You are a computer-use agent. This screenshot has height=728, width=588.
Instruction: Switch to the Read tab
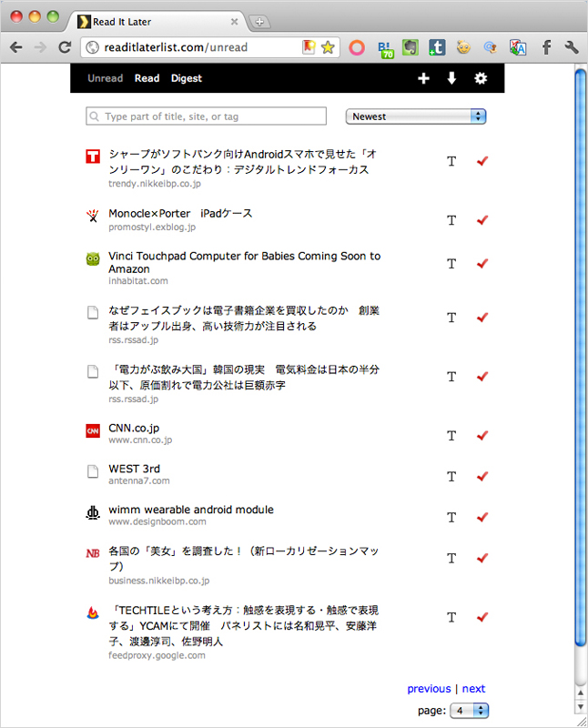(147, 78)
